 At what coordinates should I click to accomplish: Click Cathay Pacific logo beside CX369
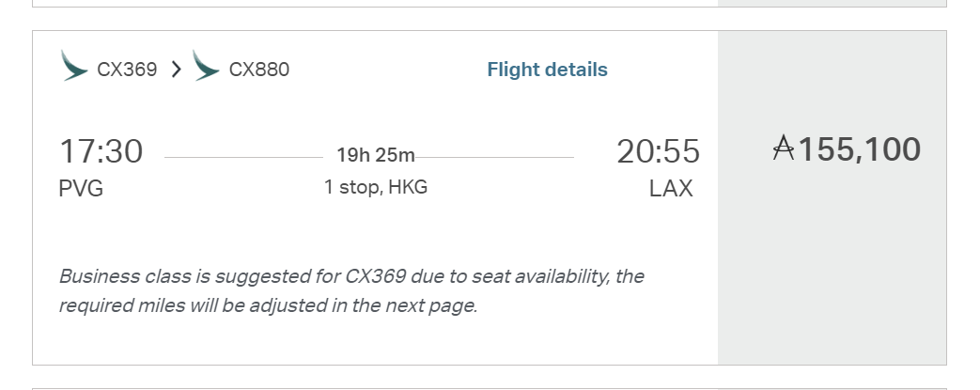point(74,67)
